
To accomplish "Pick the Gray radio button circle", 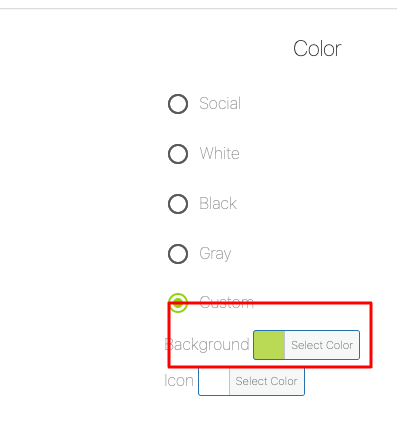I will 178,254.
